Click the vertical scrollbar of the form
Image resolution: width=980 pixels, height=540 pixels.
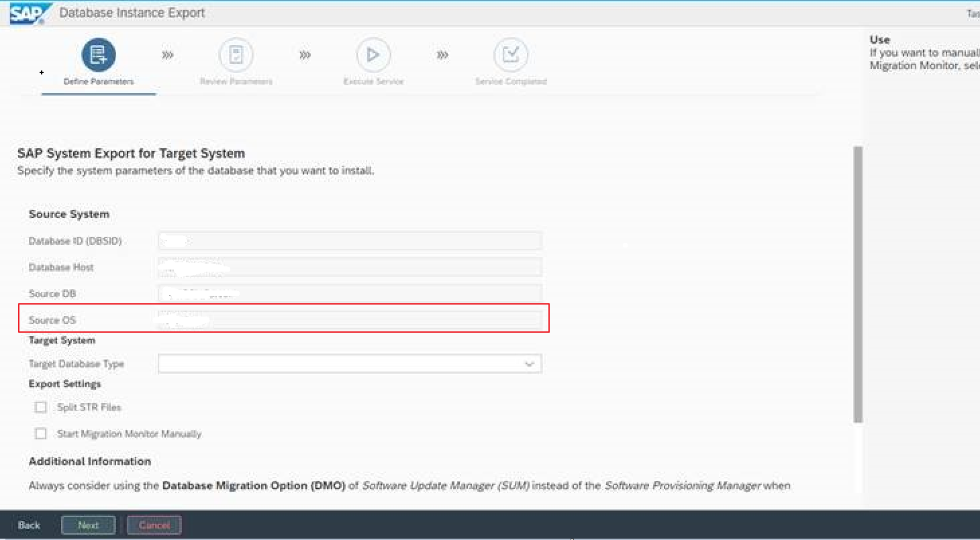pos(858,284)
